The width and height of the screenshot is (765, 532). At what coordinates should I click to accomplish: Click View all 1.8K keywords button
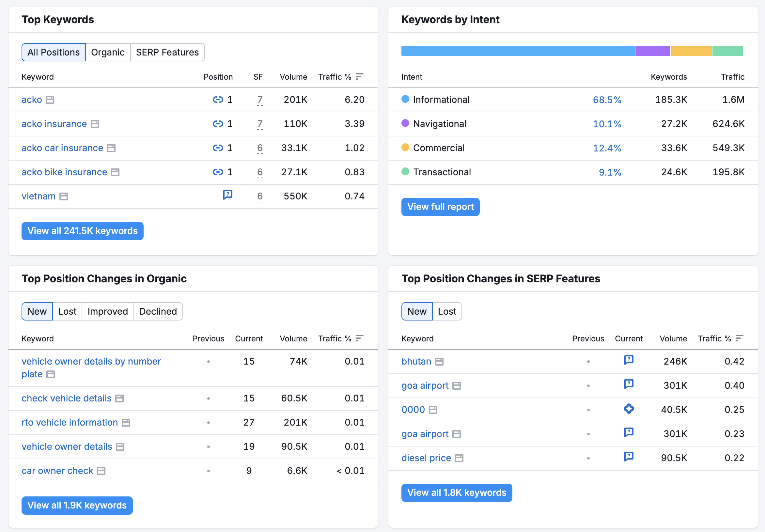457,493
